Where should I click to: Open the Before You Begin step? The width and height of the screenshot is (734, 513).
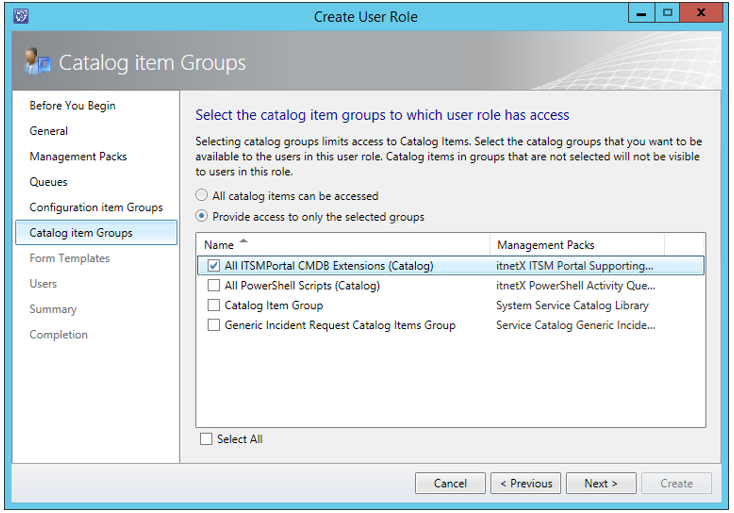72,106
